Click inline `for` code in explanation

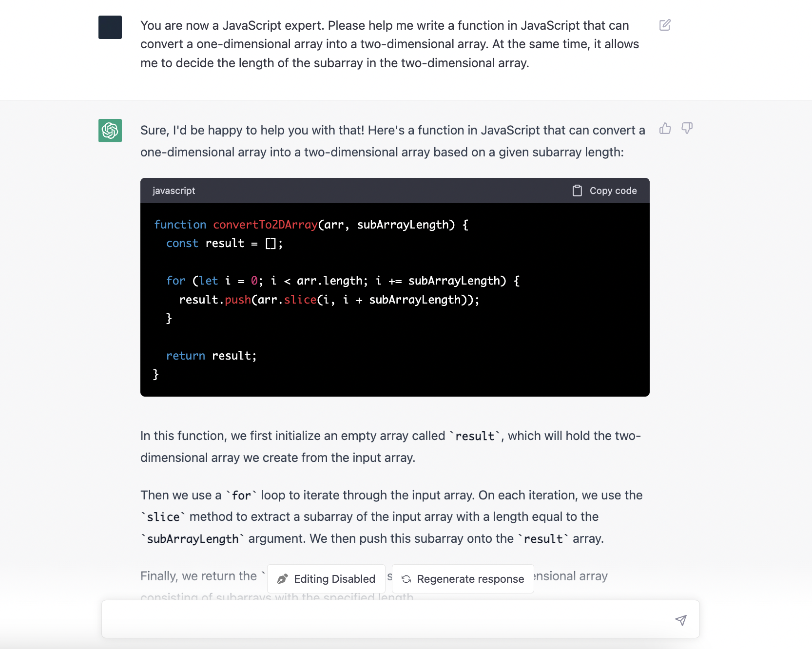point(241,496)
